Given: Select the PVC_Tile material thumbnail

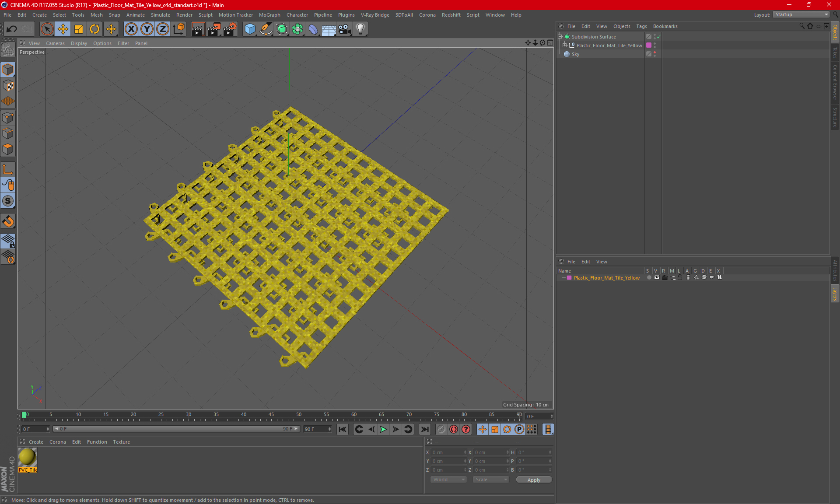Looking at the screenshot, I should (28, 457).
